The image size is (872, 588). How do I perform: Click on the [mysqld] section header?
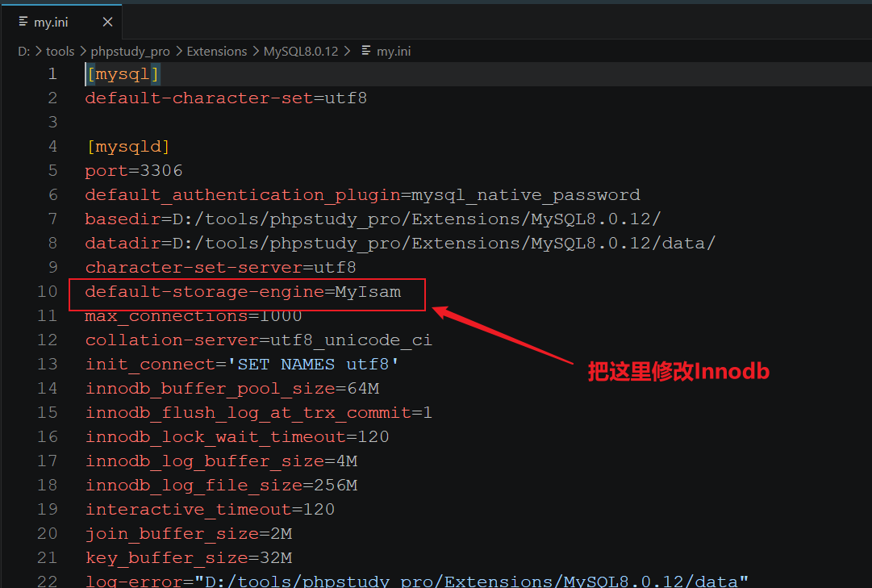pos(128,146)
